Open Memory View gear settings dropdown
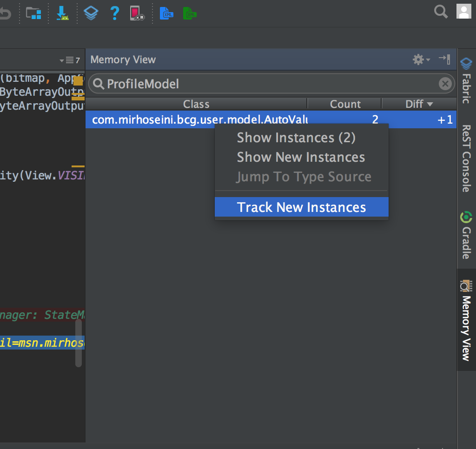The width and height of the screenshot is (476, 449). (x=421, y=59)
